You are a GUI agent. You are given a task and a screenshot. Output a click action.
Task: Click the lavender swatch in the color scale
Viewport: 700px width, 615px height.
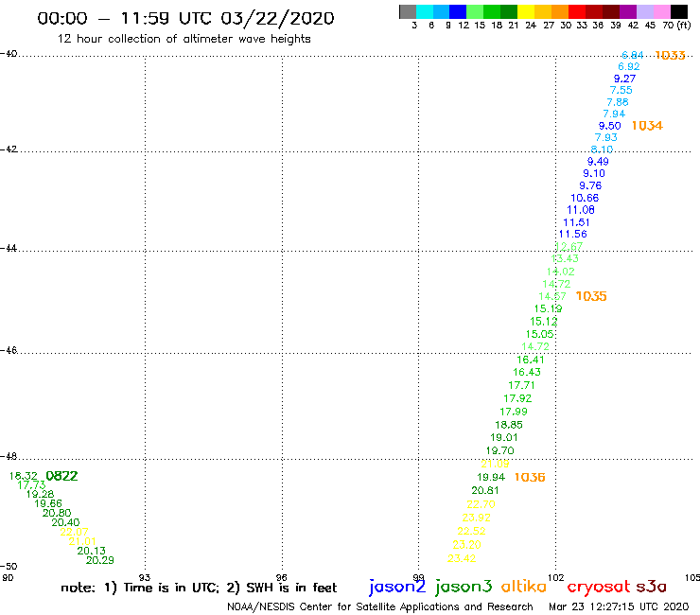pos(644,11)
